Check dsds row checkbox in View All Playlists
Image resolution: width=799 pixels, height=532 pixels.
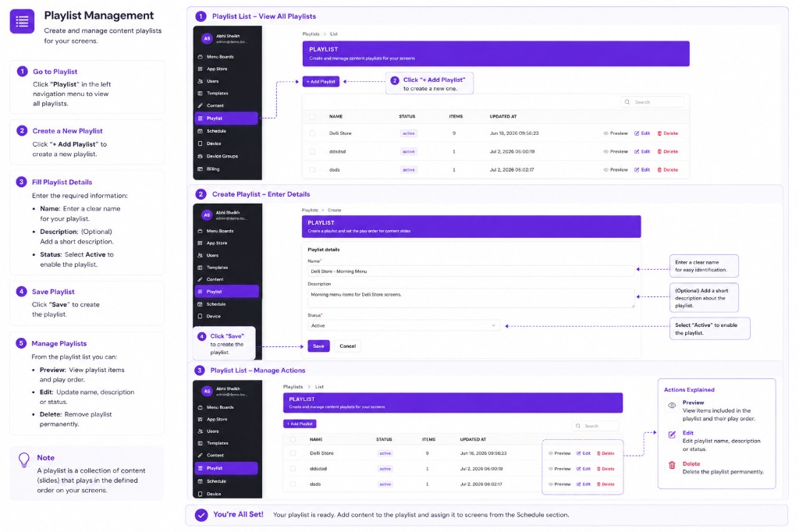(x=312, y=170)
